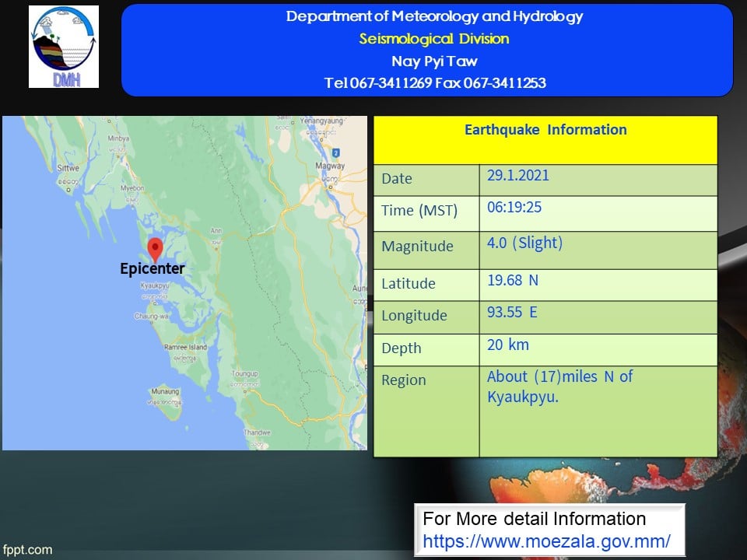The width and height of the screenshot is (747, 560).
Task: Open the moezala.gov.mm link
Action: (546, 541)
